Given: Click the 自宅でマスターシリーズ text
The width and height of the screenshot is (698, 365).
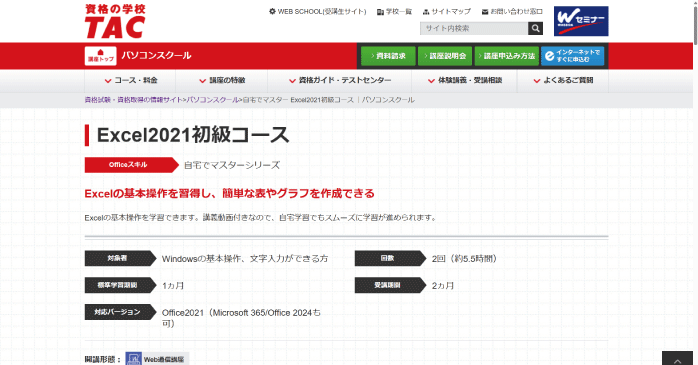Looking at the screenshot, I should (232, 166).
